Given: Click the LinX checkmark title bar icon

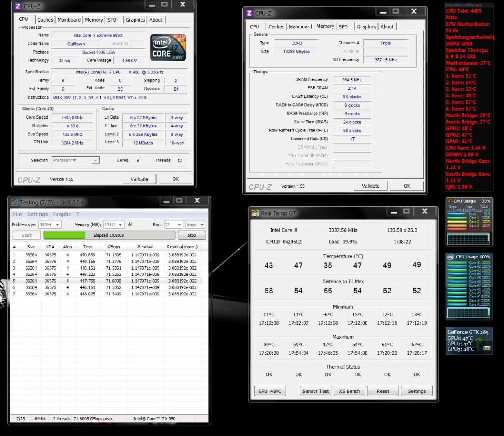Looking at the screenshot, I should pyautogui.click(x=14, y=202).
